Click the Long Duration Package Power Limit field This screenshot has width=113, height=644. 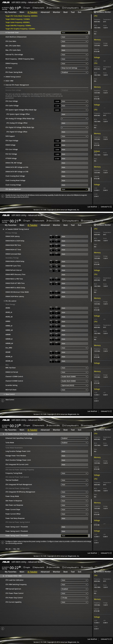tap(74, 451)
